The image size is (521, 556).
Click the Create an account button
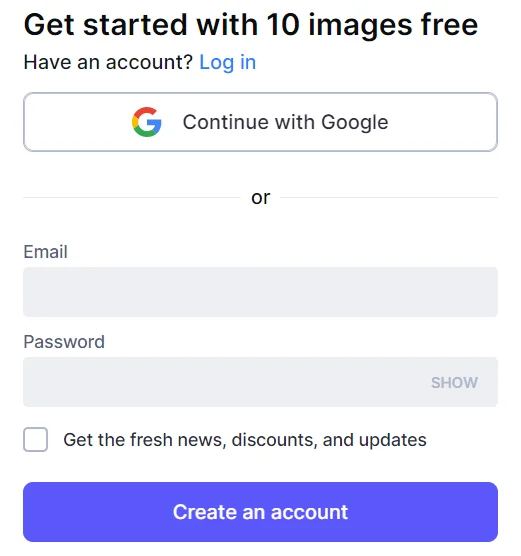pos(260,512)
